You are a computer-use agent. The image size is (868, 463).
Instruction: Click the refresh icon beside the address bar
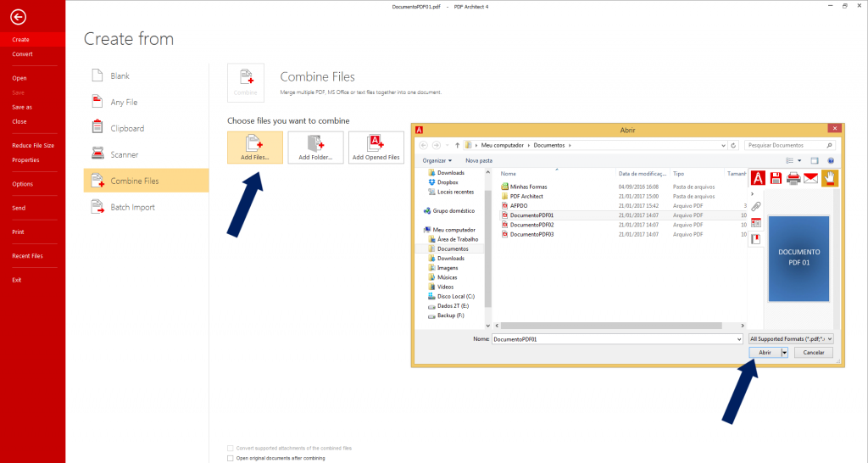733,145
